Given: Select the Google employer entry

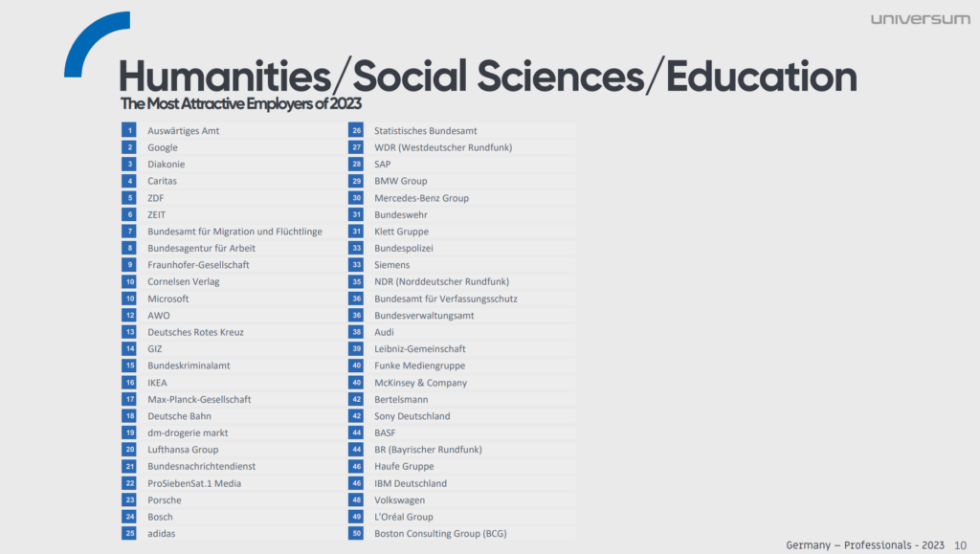Looking at the screenshot, I should coord(163,147).
